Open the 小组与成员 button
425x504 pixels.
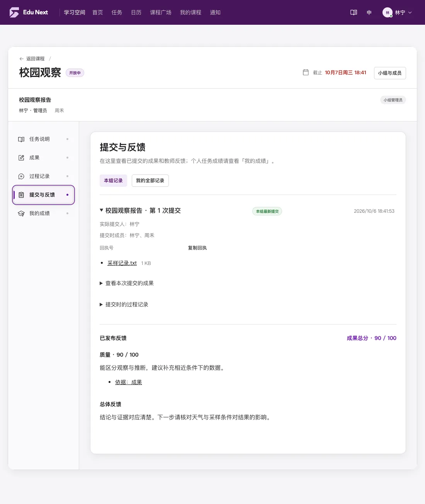pos(390,73)
